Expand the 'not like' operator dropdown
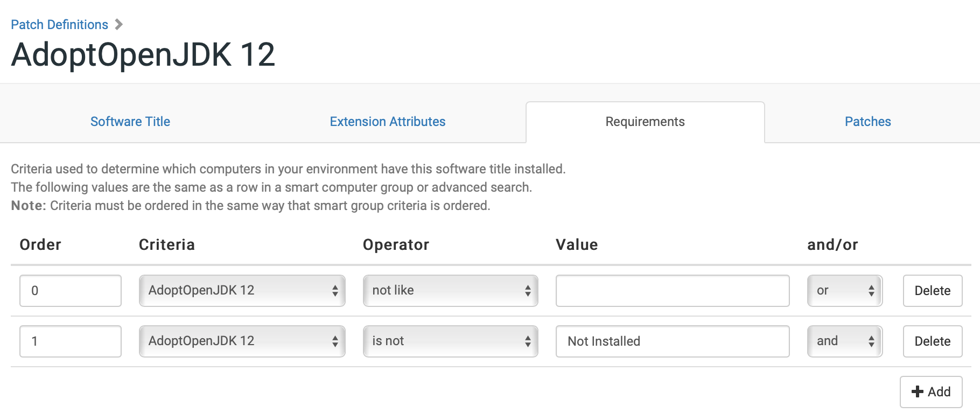980x420 pixels. click(451, 291)
